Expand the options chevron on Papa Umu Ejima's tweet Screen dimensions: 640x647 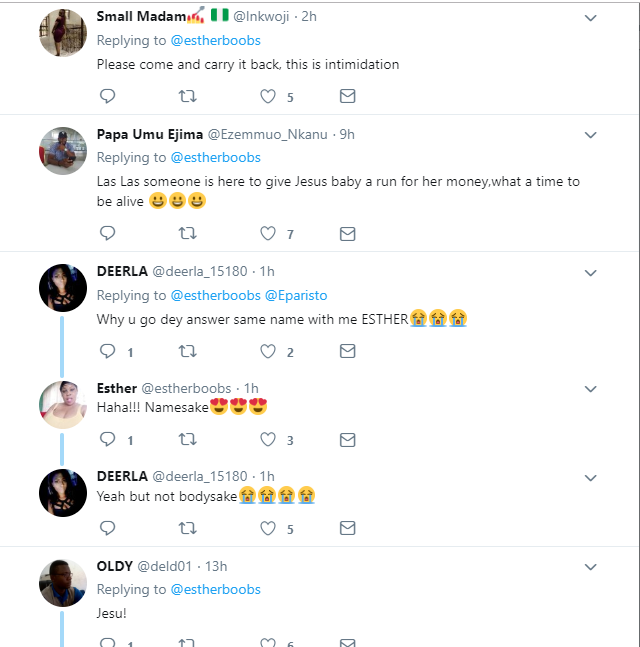click(x=590, y=135)
